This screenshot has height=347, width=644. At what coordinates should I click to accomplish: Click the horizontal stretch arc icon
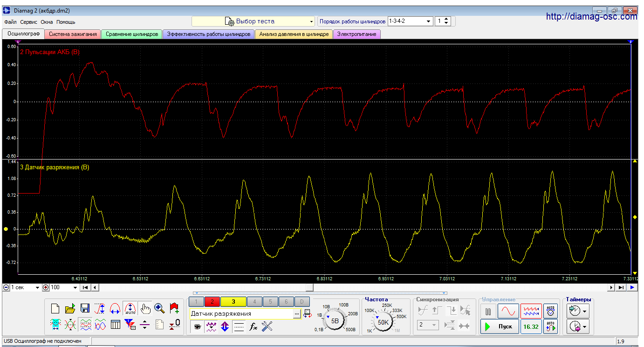coord(115,308)
